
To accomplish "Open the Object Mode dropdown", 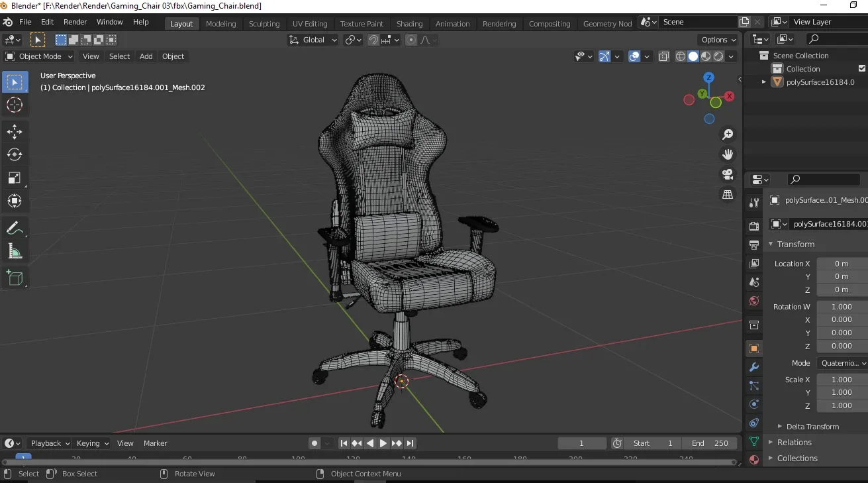I will pos(39,56).
